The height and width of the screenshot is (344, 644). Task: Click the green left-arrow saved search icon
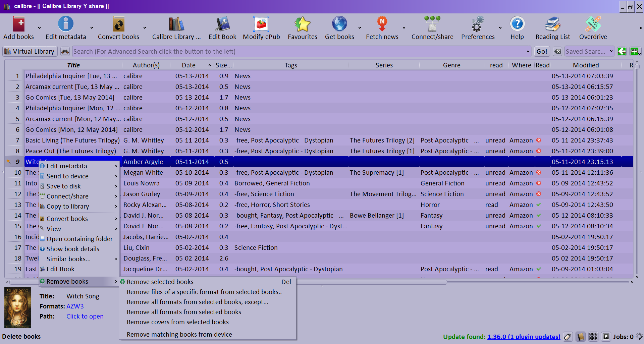pos(622,51)
